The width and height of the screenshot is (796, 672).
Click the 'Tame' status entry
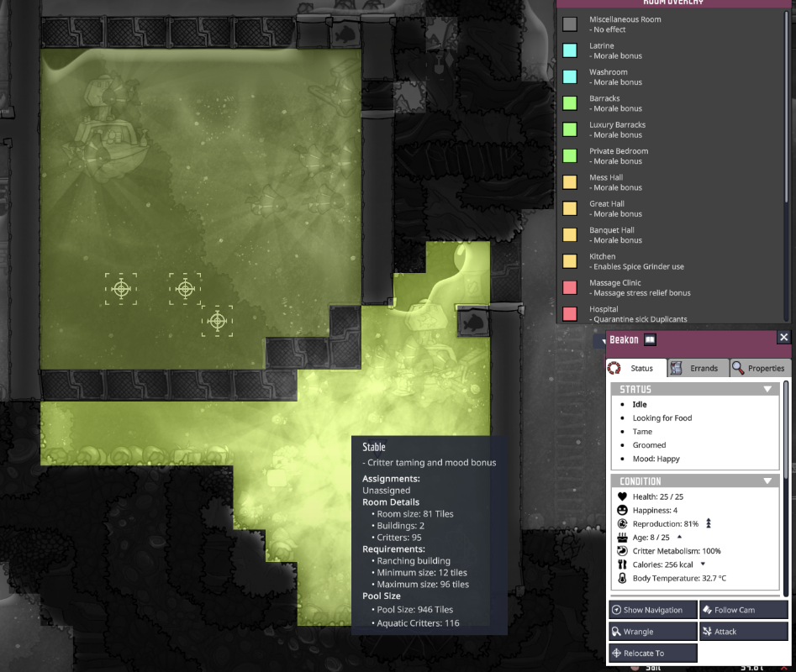coord(642,432)
